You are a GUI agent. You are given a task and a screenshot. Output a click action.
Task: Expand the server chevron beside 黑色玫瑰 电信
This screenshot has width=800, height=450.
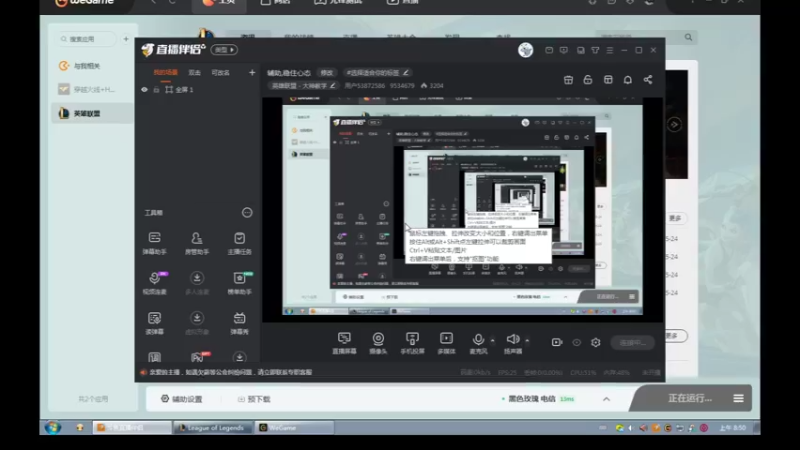pos(606,399)
